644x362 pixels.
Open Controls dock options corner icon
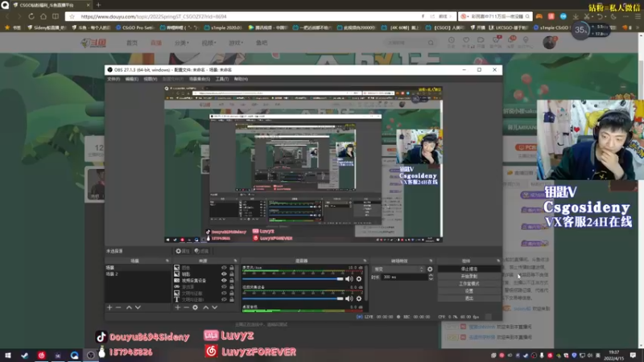click(498, 261)
